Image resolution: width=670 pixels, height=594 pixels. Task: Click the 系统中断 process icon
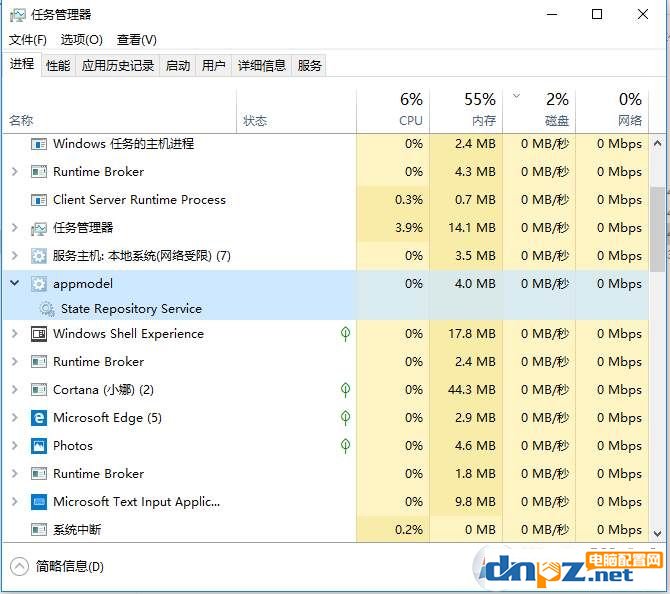pyautogui.click(x=38, y=530)
